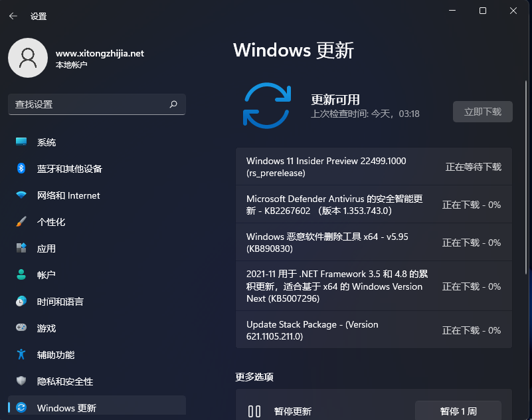
Task: Open 帐户 settings page
Action: [x=97, y=274]
